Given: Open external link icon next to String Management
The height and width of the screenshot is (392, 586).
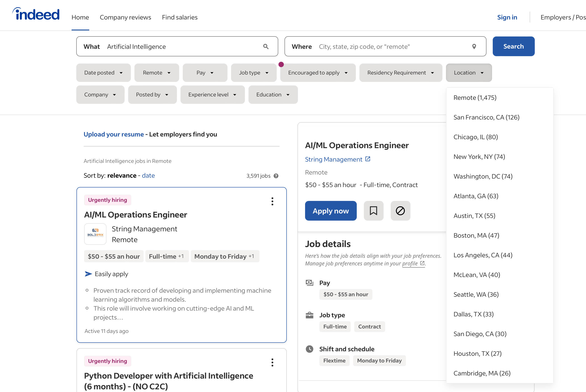Looking at the screenshot, I should 368,159.
